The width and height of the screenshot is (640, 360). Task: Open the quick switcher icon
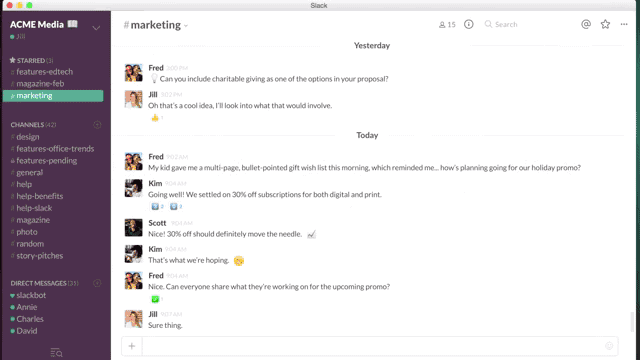[56, 352]
